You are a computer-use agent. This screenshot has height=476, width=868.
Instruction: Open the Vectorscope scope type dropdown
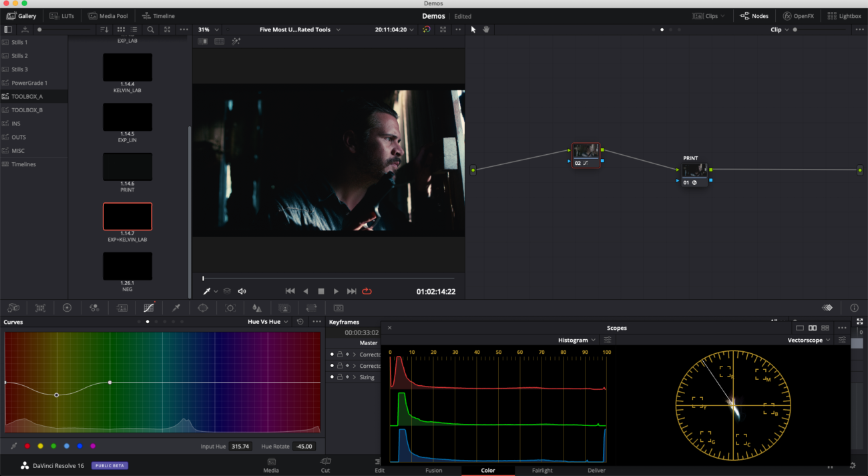(809, 340)
